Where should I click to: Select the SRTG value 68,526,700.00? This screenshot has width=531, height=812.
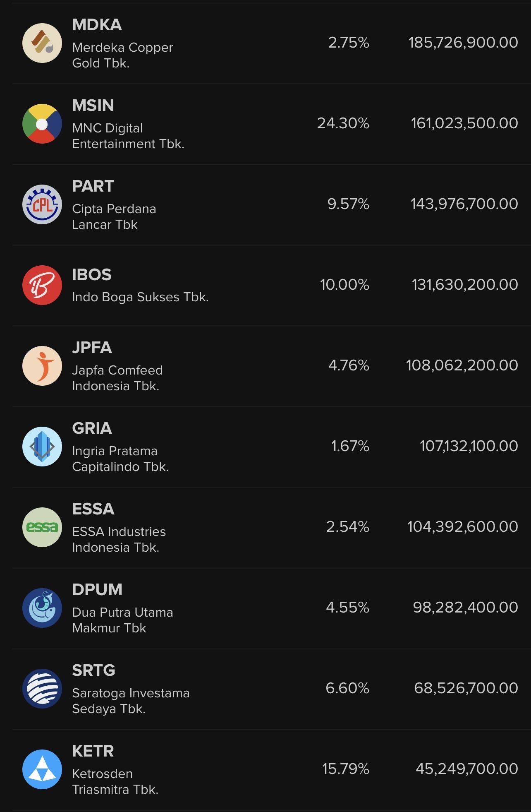pyautogui.click(x=466, y=688)
